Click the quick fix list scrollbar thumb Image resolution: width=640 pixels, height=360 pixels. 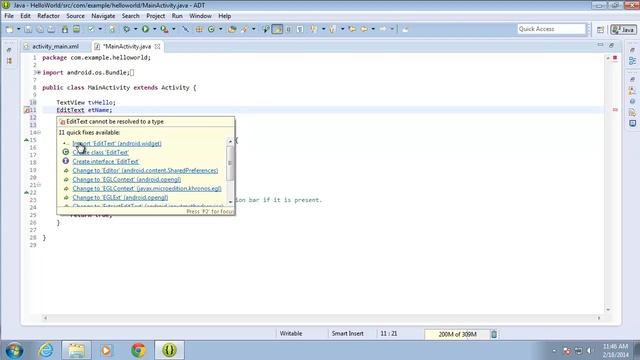tap(230, 163)
